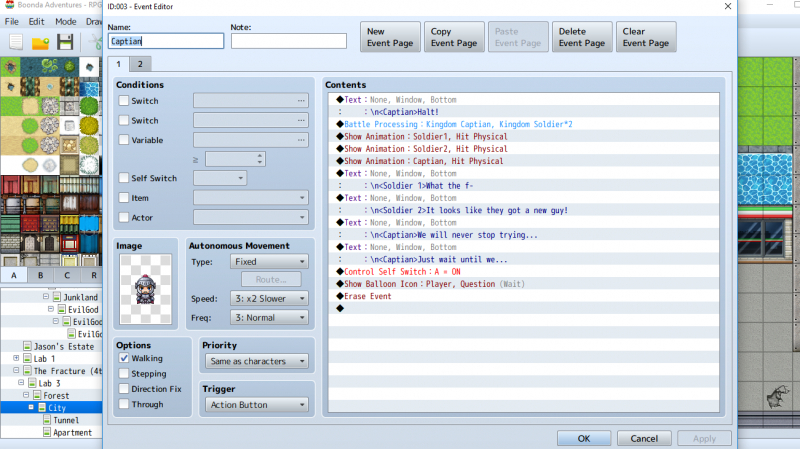
Task: Select the Battle Processing command line
Action: click(523, 124)
